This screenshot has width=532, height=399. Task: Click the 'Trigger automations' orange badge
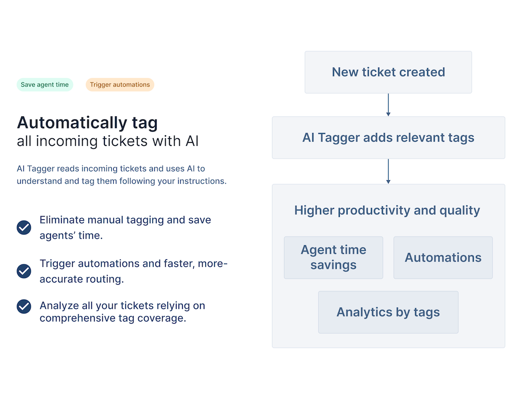click(119, 85)
